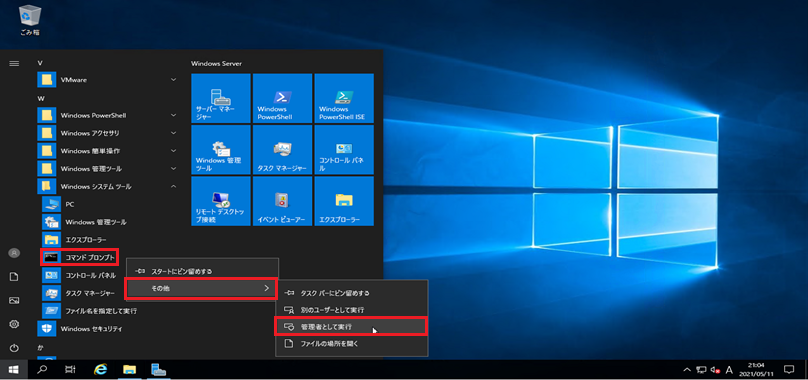Open File Explorer from taskbar
Screen dimensions: 808x380
[x=129, y=369]
